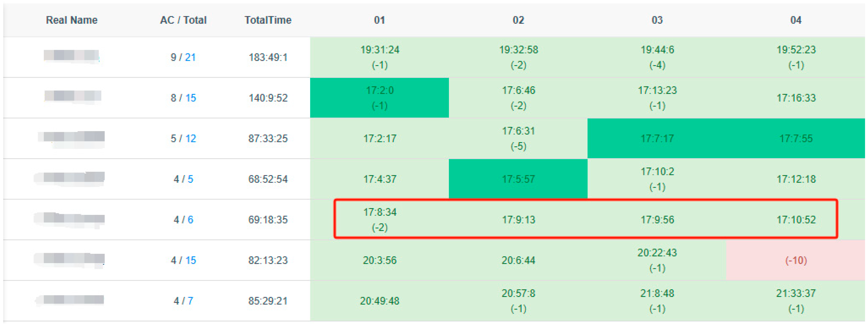Select the 21:33:37 result cell
This screenshot has width=868, height=325.
(x=796, y=300)
